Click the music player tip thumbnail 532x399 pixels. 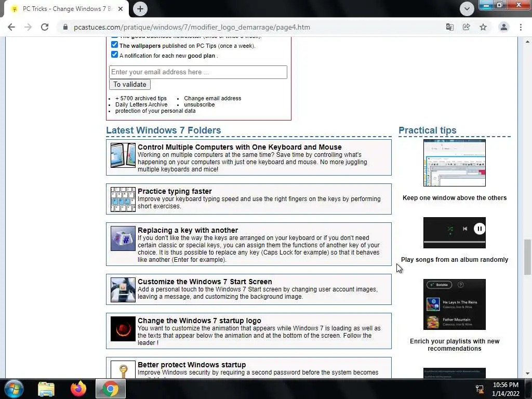pos(454,233)
